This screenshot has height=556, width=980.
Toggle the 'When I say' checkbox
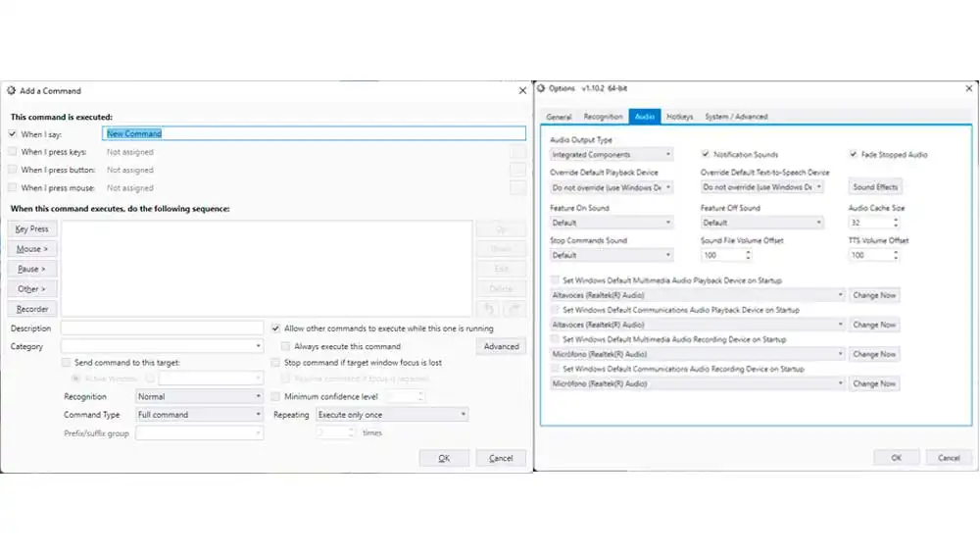[13, 133]
